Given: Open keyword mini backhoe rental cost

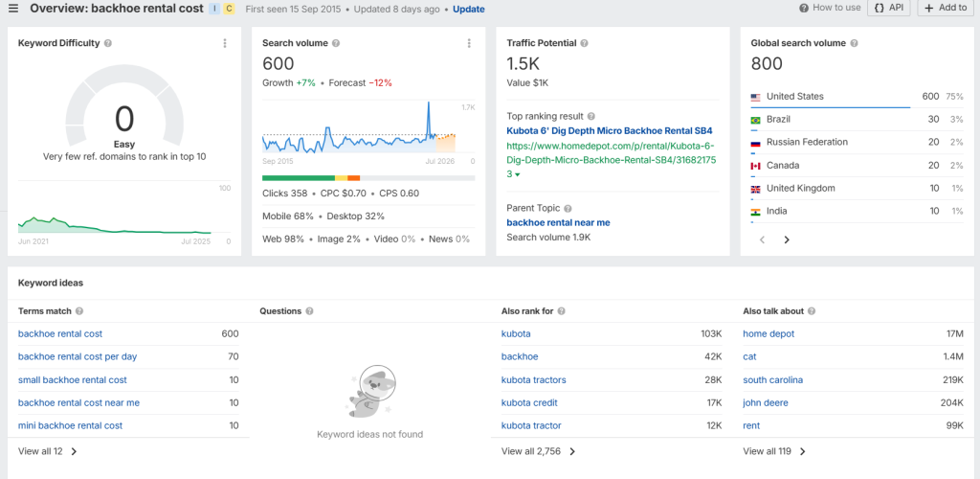Looking at the screenshot, I should coord(70,426).
